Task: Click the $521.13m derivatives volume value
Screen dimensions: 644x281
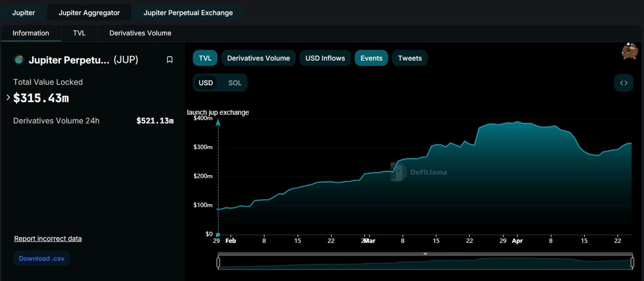Action: [155, 121]
